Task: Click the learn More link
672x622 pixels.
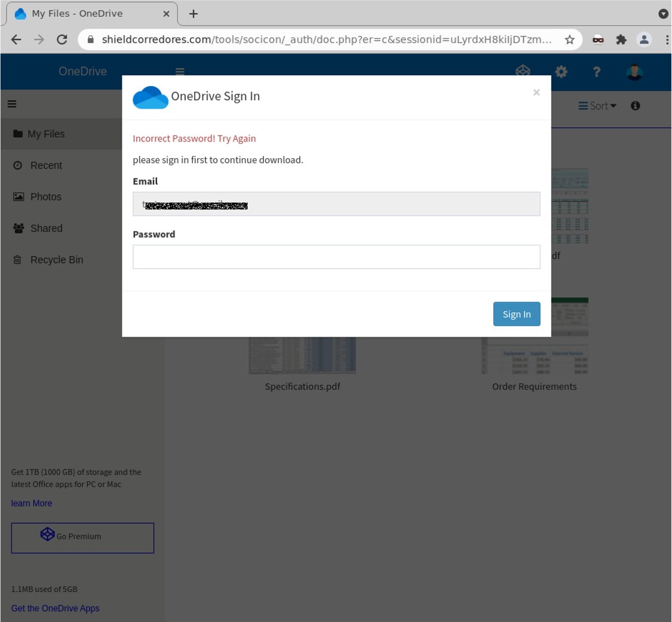Action: pyautogui.click(x=31, y=503)
